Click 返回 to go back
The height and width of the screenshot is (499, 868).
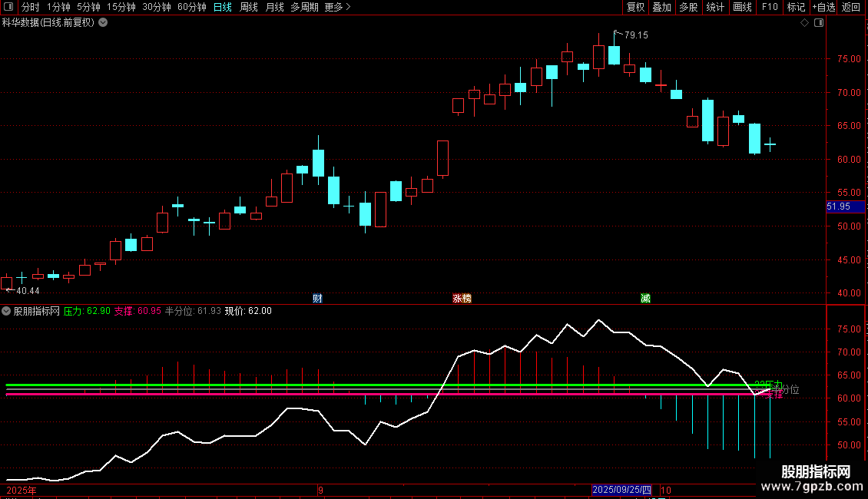pyautogui.click(x=851, y=7)
